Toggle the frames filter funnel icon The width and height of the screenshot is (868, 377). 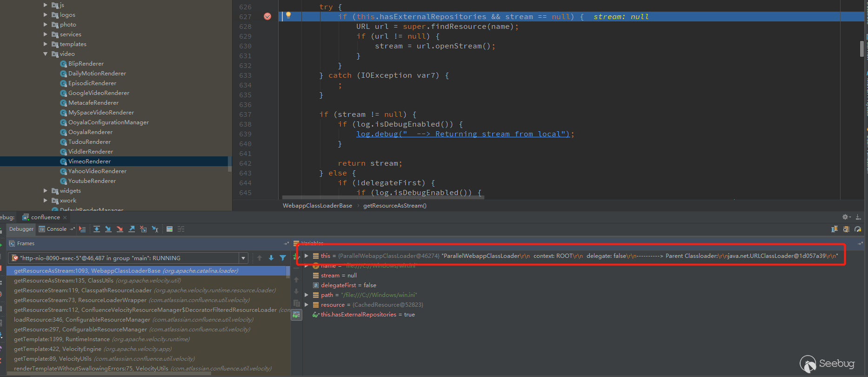click(x=283, y=258)
